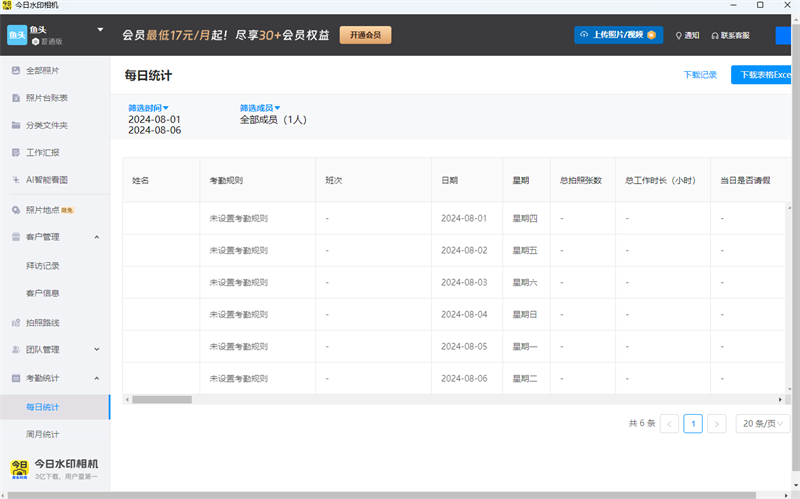Open 照片台账表 from the sidebar icon
Viewport: 800px width, 499px height.
point(16,98)
